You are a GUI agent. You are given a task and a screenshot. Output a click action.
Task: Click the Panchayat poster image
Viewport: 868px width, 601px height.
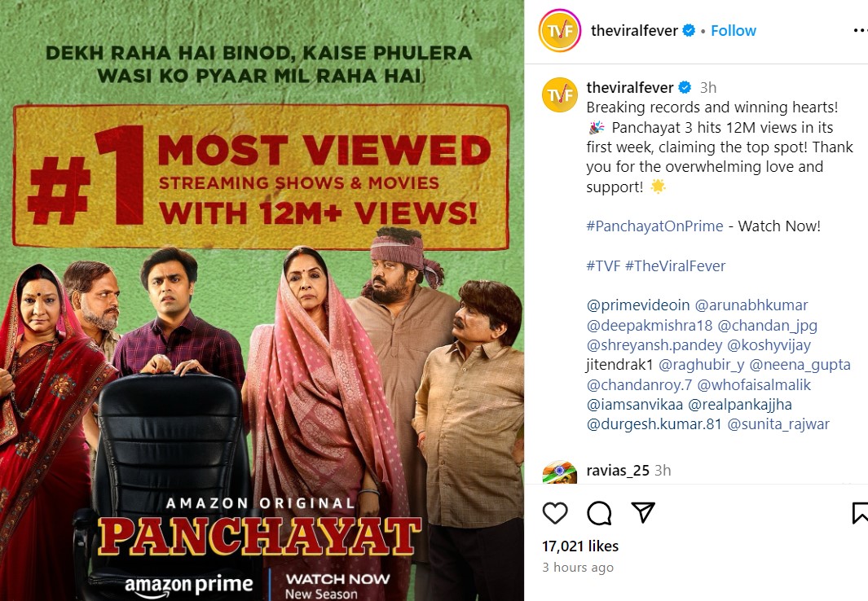coord(262,300)
